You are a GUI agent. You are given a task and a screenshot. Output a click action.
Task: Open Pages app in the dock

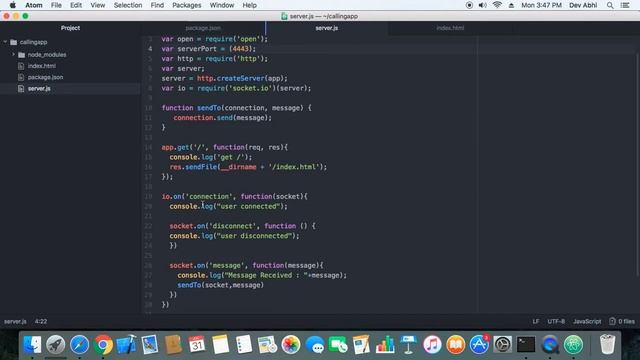[x=361, y=344]
